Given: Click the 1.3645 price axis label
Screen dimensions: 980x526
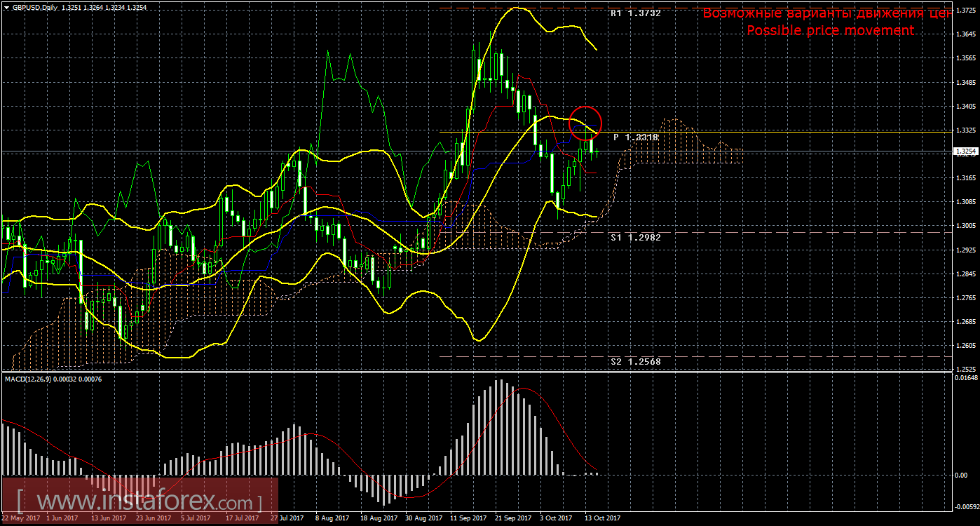Looking at the screenshot, I should click(965, 34).
